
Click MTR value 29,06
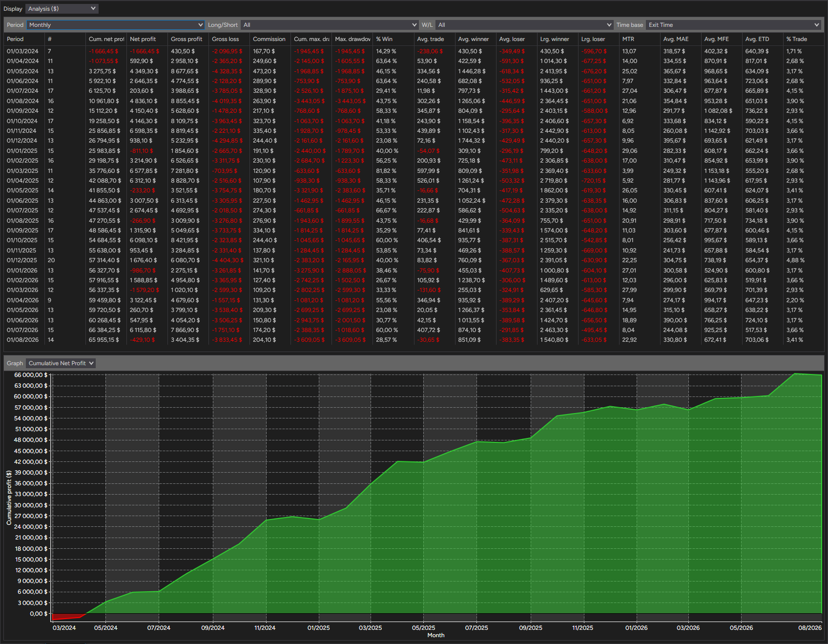pyautogui.click(x=629, y=151)
